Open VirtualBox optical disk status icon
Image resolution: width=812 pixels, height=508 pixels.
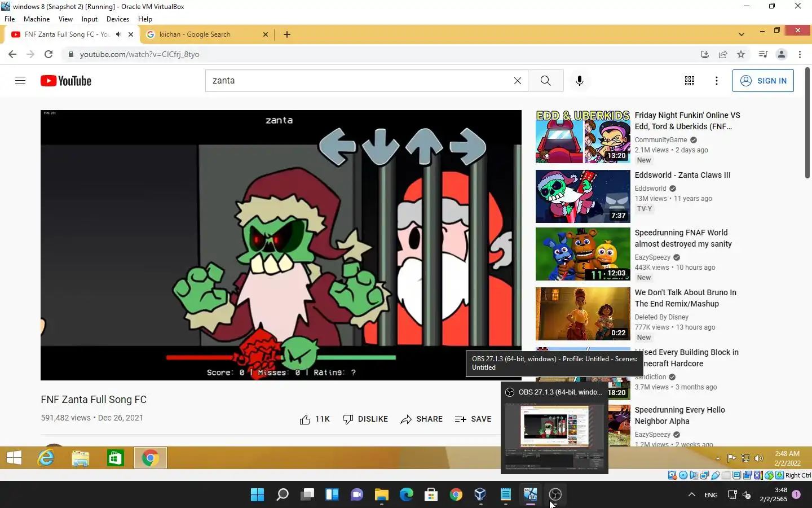pyautogui.click(x=683, y=475)
